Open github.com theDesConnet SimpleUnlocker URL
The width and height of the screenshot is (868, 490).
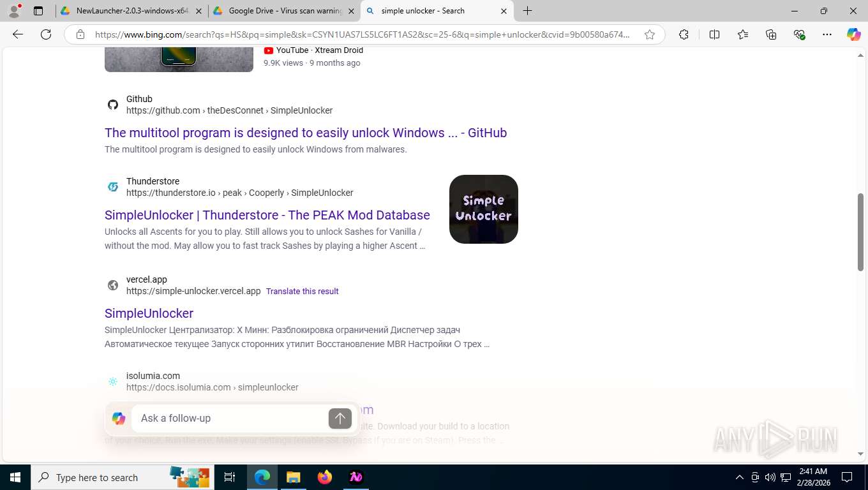click(x=229, y=110)
